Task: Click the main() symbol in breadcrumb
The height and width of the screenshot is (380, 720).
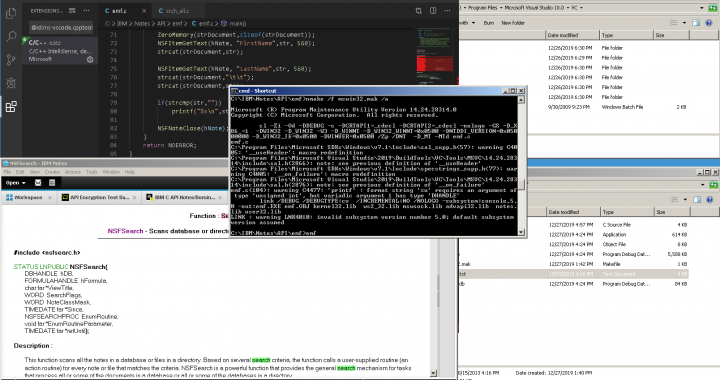Action: click(x=234, y=23)
